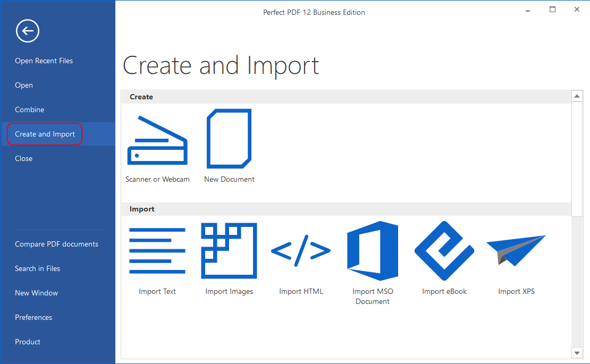Click the Import section header
This screenshot has width=590, height=364.
(346, 209)
